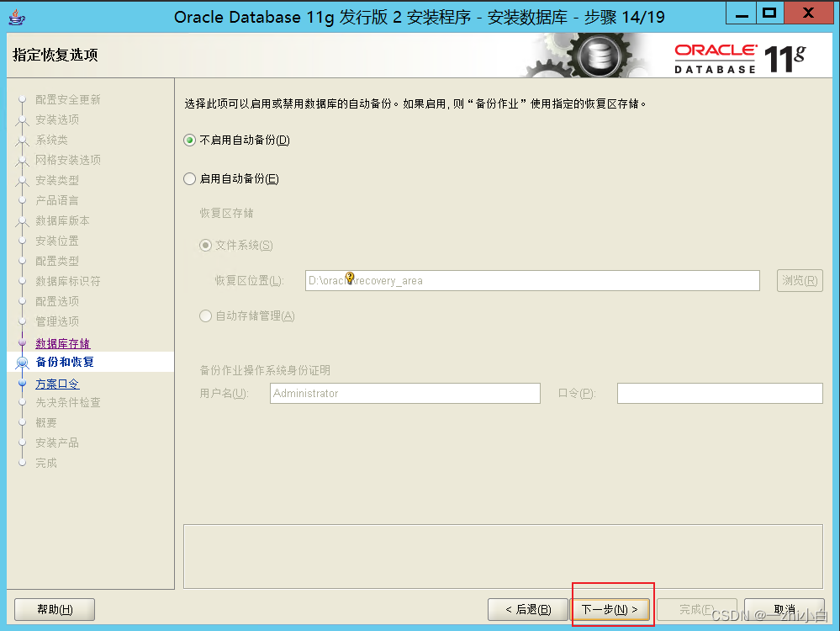
Task: Click 下一步 to continue
Action: [610, 610]
